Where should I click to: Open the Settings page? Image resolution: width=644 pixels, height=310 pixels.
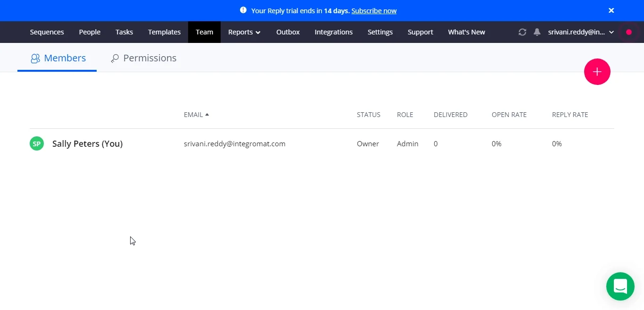point(380,32)
